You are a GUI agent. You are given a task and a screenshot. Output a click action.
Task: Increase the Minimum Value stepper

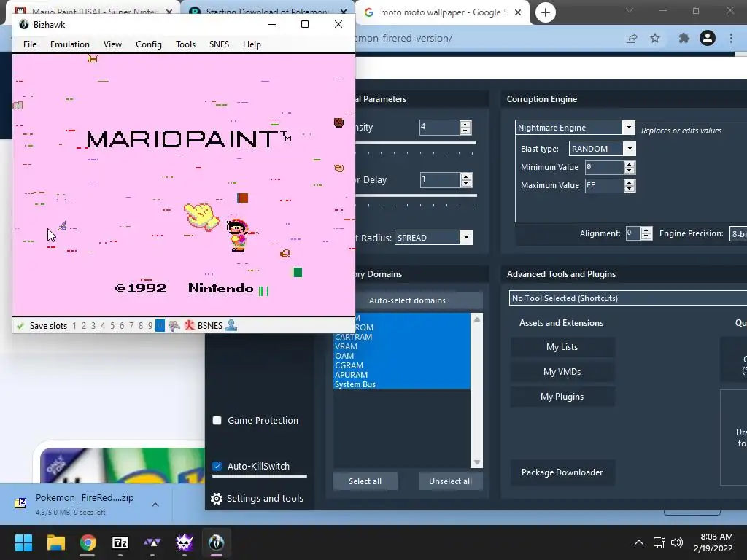pyautogui.click(x=630, y=164)
